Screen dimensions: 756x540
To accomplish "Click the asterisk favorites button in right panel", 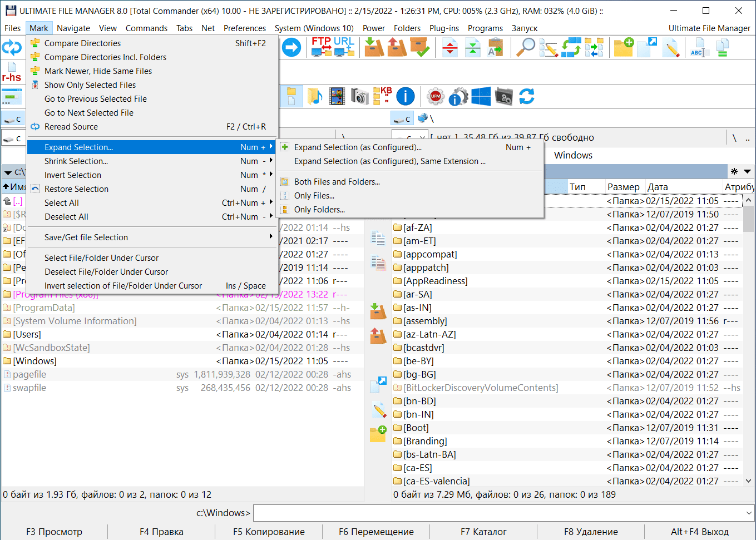I will pos(734,171).
